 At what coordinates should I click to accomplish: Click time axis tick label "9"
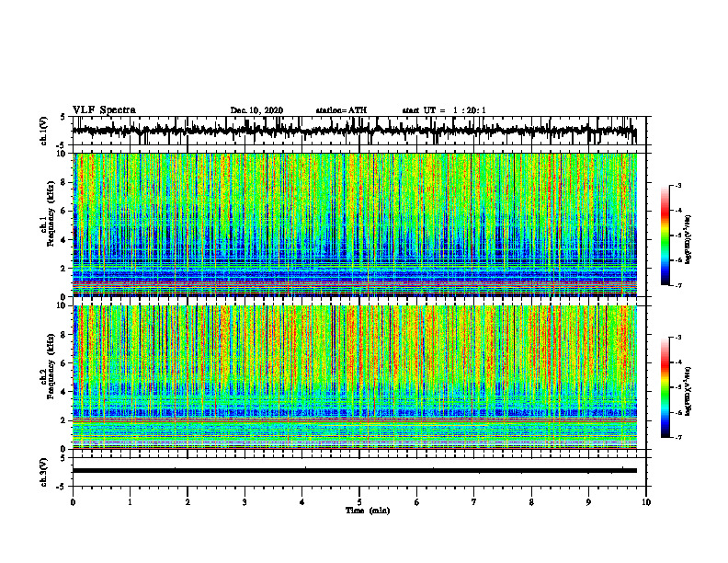pyautogui.click(x=588, y=502)
